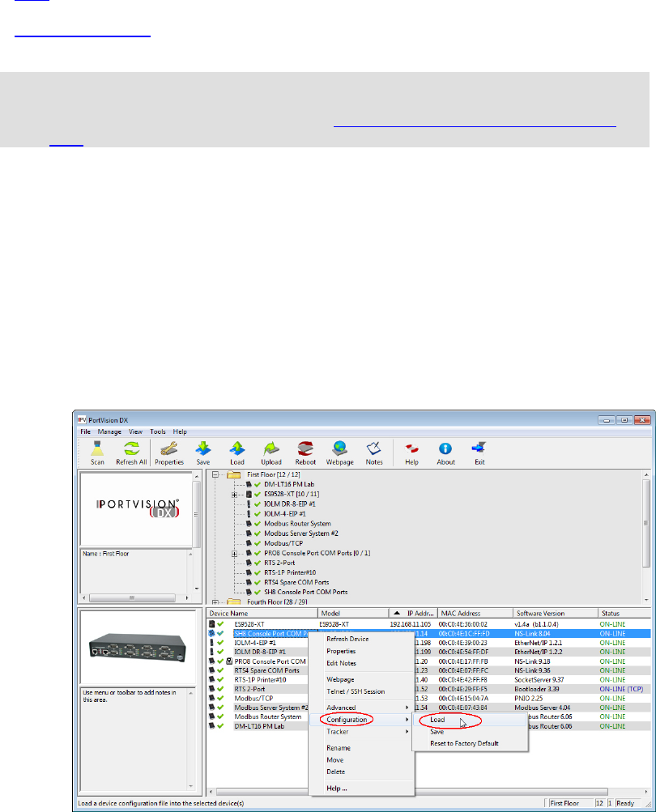Click the notes icon beside PRO8 Console Port COM in list
Screen dimensions: 656x812
point(229,661)
